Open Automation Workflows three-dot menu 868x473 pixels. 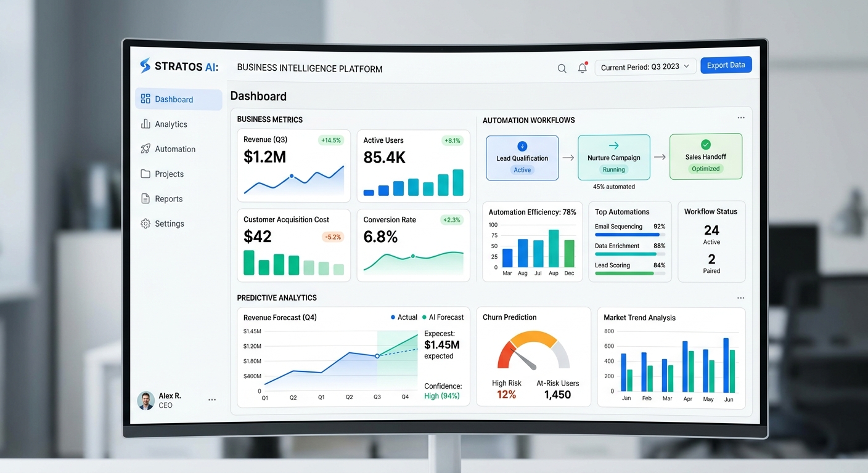(x=741, y=118)
